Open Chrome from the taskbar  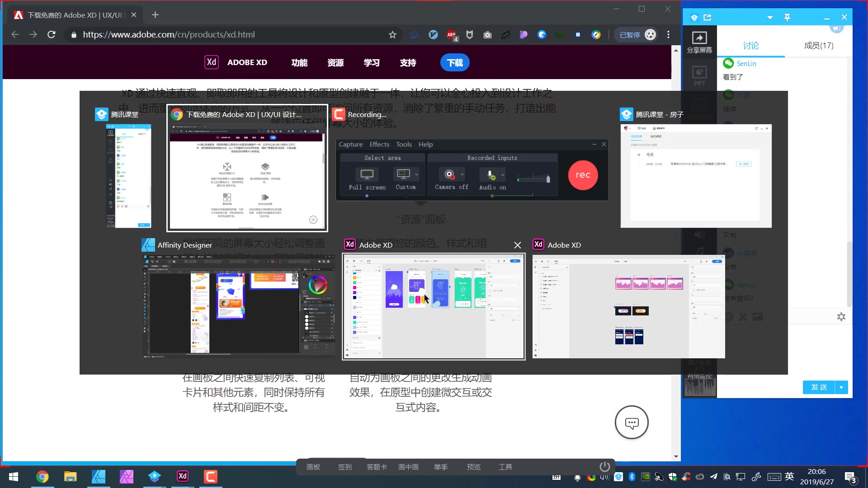pyautogui.click(x=42, y=477)
